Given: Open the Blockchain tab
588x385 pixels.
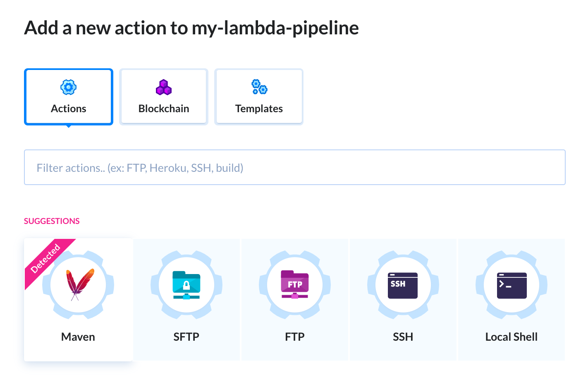Looking at the screenshot, I should [x=164, y=97].
